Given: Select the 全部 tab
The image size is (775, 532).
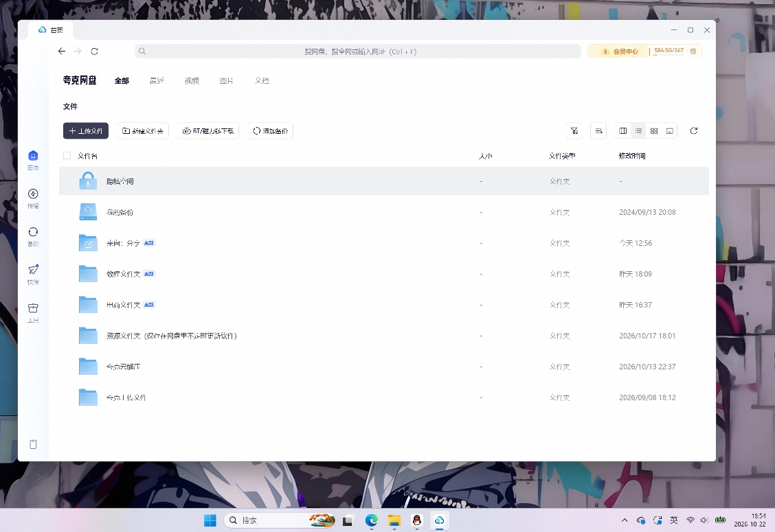Looking at the screenshot, I should [x=122, y=80].
